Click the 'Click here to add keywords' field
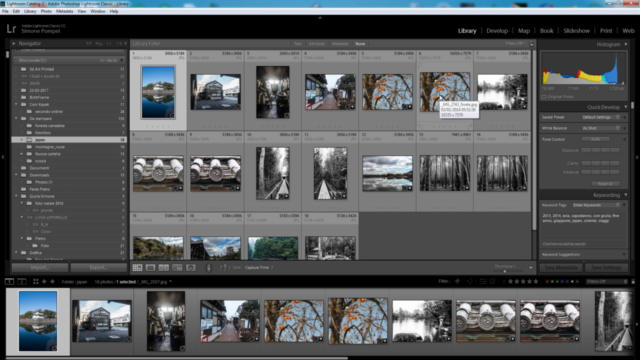 584,244
